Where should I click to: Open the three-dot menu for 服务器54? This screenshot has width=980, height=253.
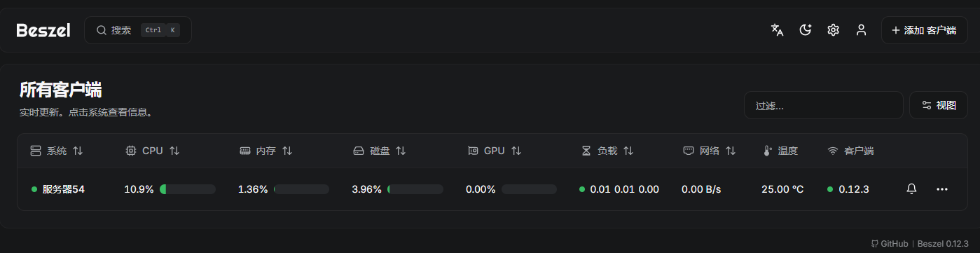pyautogui.click(x=942, y=189)
